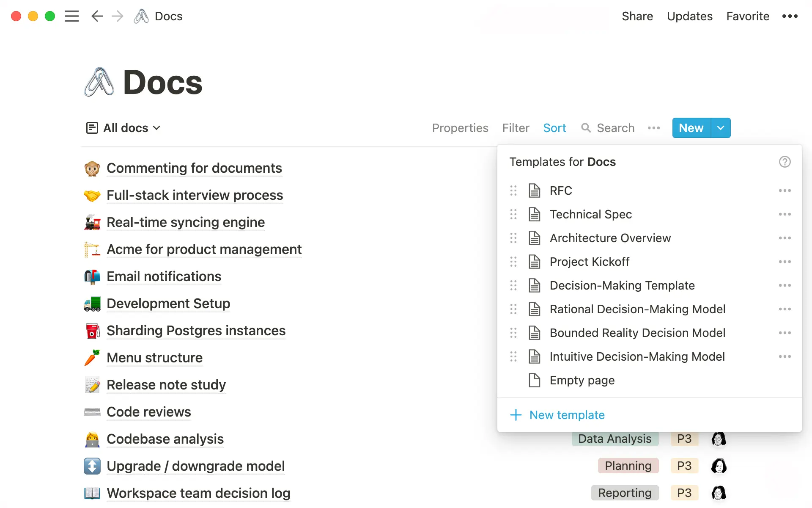Open the overflow menu for the RFC template
This screenshot has width=812, height=508.
[785, 190]
